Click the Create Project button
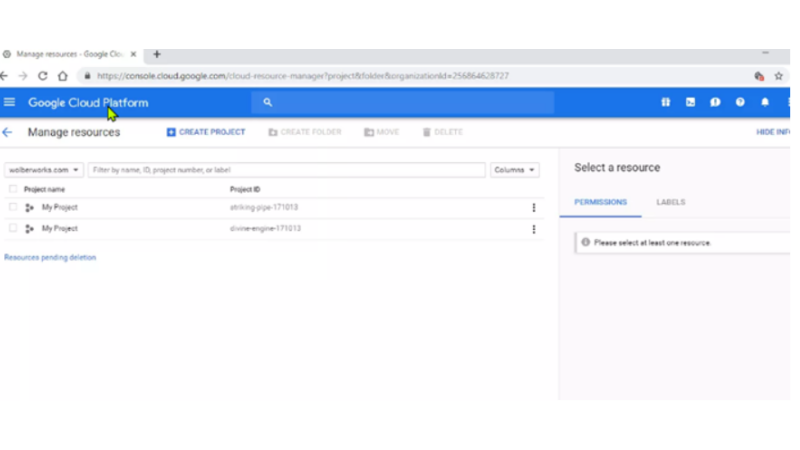800x450 pixels. 206,132
